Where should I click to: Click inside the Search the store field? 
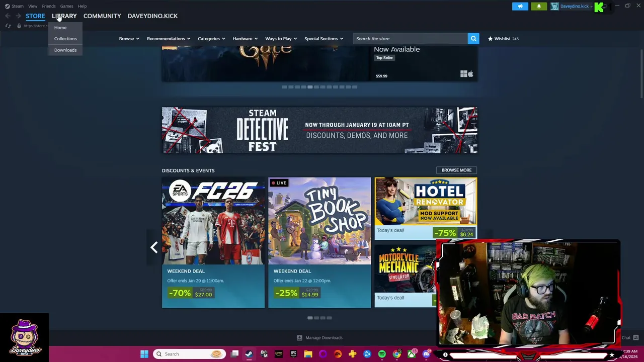click(410, 39)
